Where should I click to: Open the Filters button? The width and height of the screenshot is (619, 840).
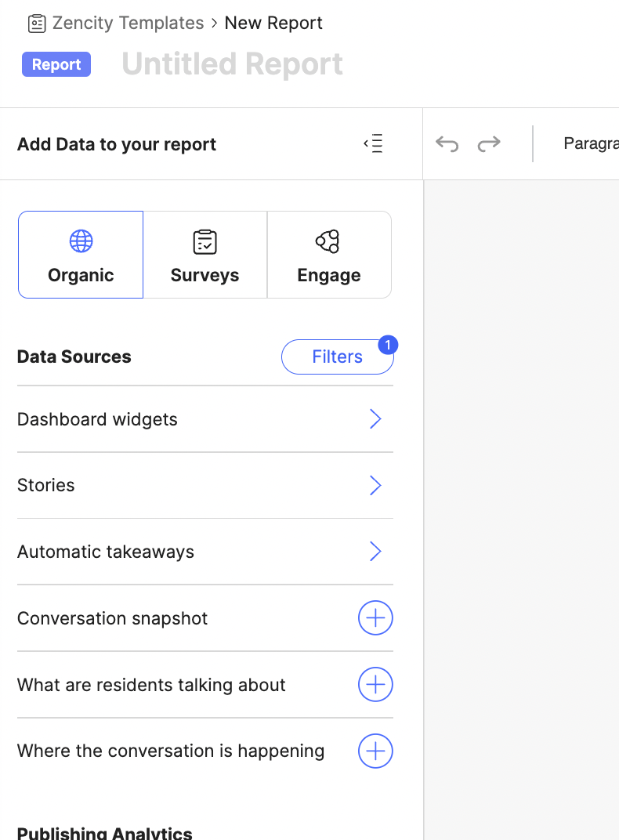pos(336,357)
